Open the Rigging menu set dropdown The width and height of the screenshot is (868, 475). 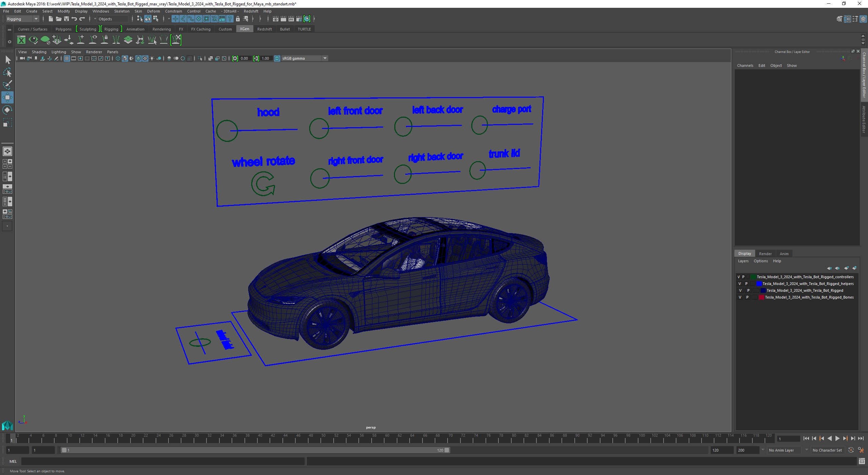[x=22, y=19]
